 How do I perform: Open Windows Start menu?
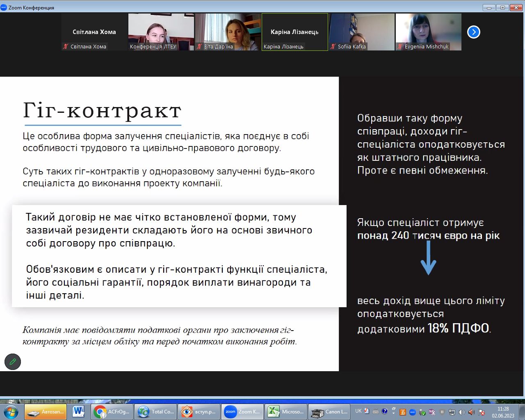pos(11,411)
